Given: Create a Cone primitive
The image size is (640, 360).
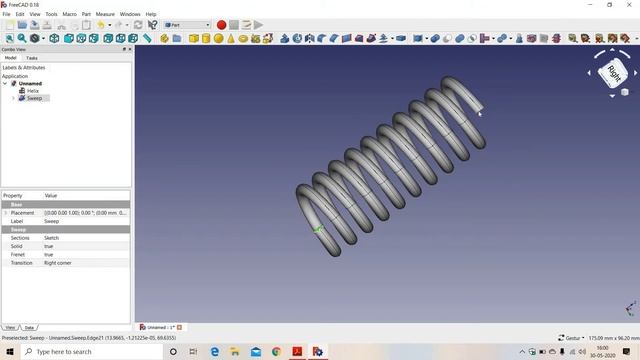Looking at the screenshot, I should [x=231, y=38].
